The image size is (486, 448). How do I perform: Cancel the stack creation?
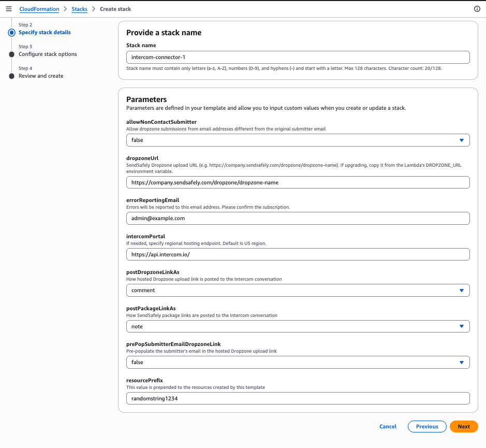(x=388, y=427)
